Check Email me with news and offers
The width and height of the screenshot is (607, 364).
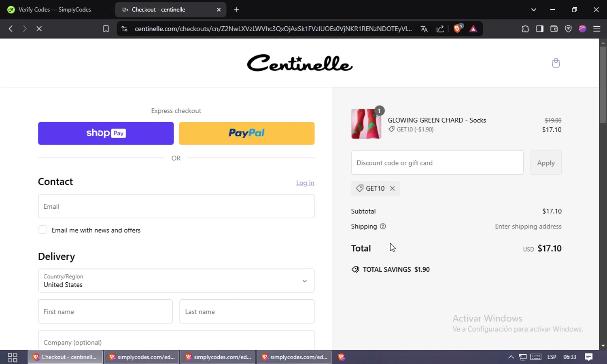[x=43, y=230]
